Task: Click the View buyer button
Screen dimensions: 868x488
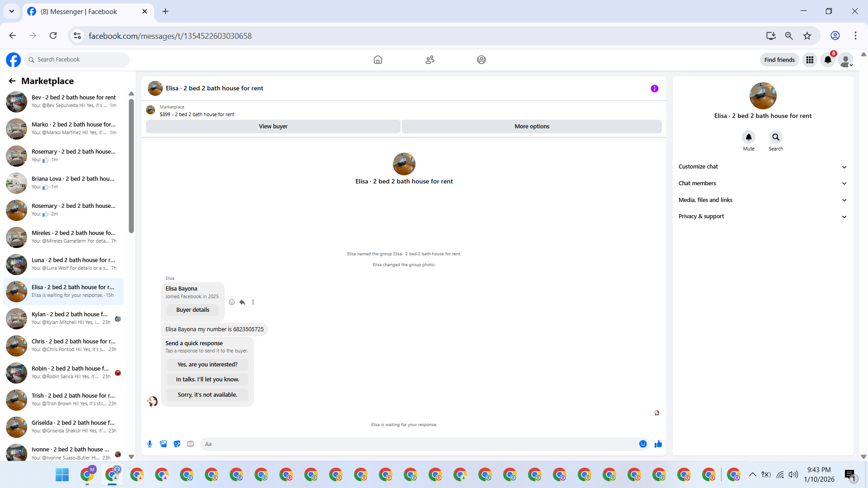Action: coord(273,127)
